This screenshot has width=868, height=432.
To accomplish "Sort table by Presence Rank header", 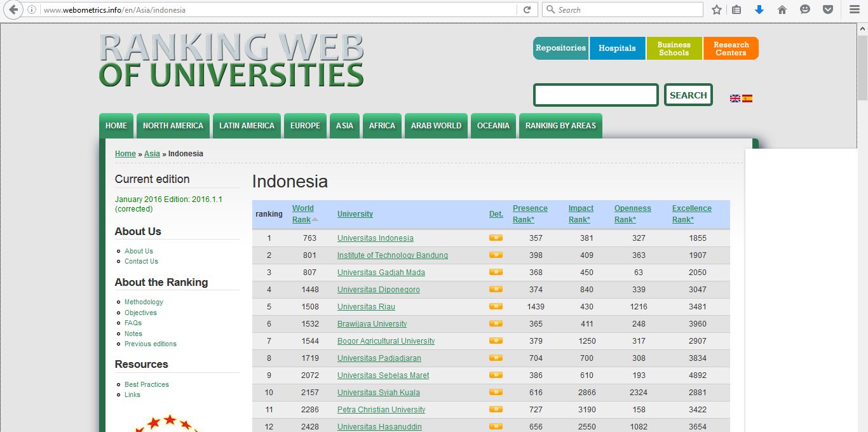I will (x=530, y=214).
